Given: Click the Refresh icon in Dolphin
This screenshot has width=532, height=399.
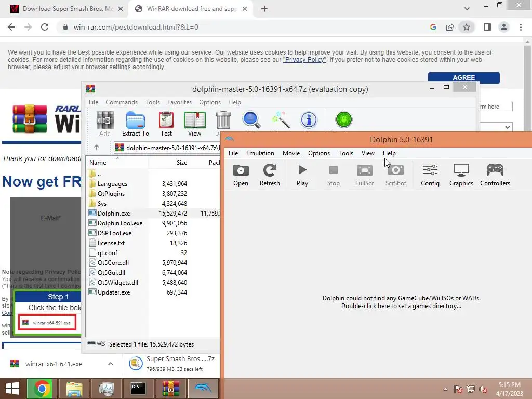Looking at the screenshot, I should pos(270,175).
